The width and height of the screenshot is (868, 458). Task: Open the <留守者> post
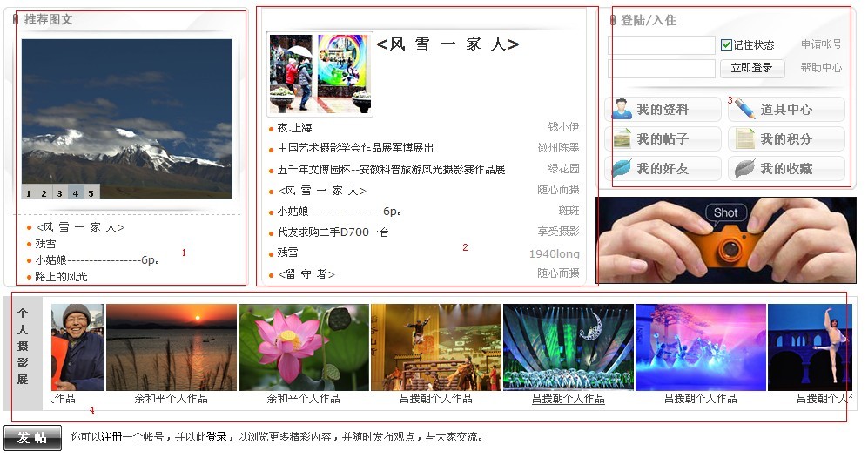click(x=306, y=274)
